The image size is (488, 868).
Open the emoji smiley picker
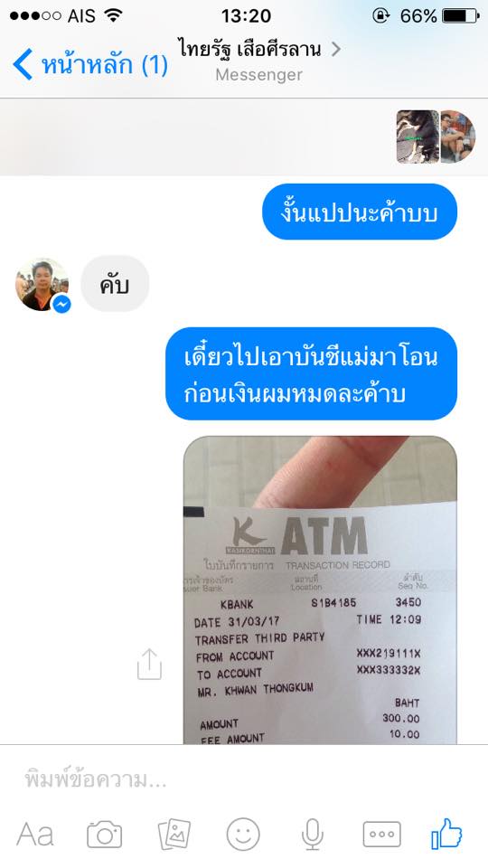pyautogui.click(x=243, y=835)
